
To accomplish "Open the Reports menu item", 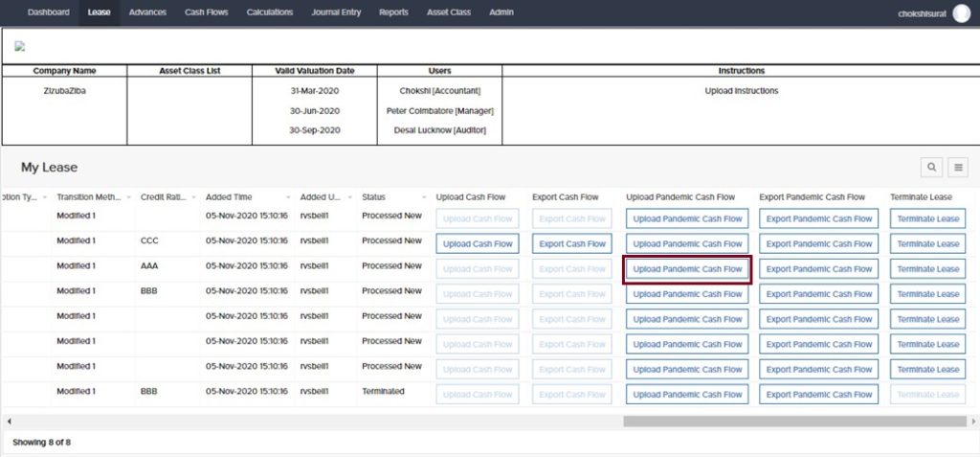I will click(392, 12).
